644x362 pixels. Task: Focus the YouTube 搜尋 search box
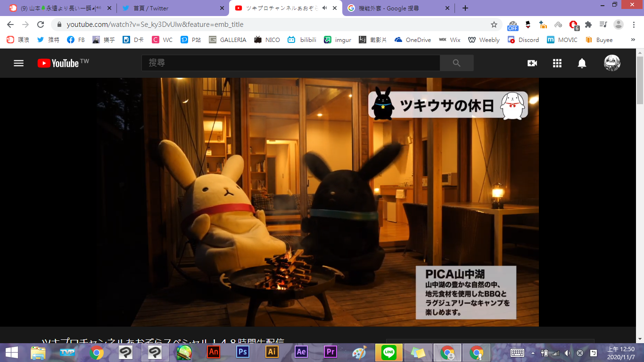(x=291, y=63)
